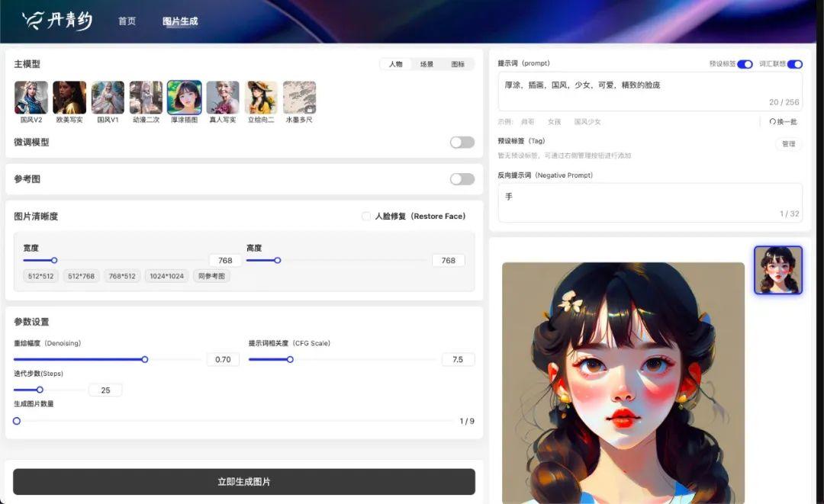Switch to the 场景 category
The image size is (824, 504).
pos(426,64)
